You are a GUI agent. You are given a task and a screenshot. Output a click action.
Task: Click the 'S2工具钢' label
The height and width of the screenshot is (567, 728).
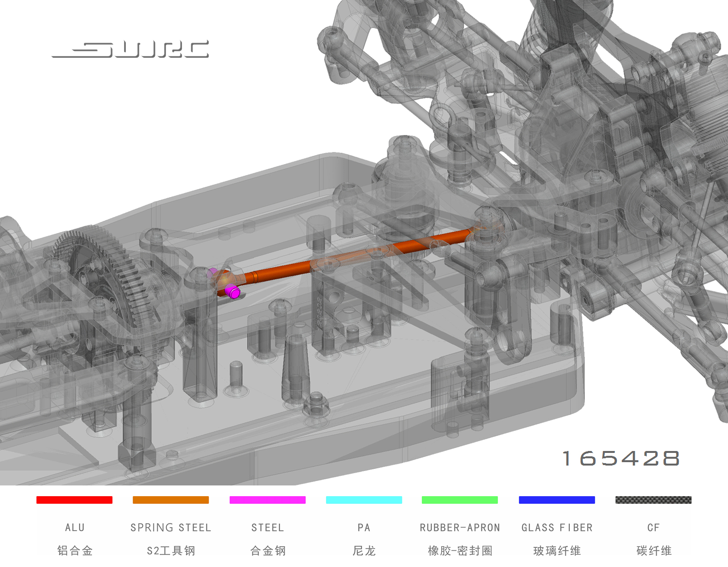[x=171, y=550]
